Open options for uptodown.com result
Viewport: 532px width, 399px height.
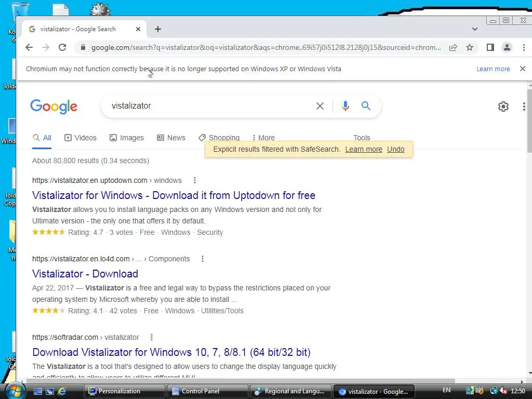(194, 180)
